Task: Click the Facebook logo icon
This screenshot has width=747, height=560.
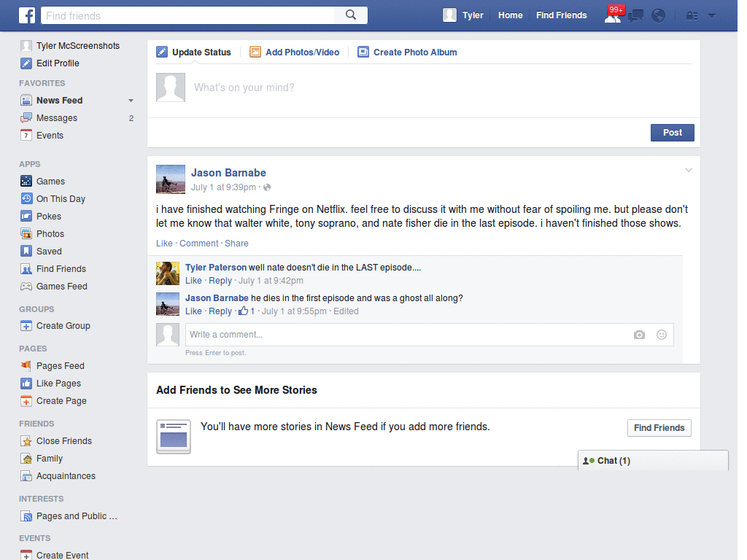Action: click(x=27, y=15)
